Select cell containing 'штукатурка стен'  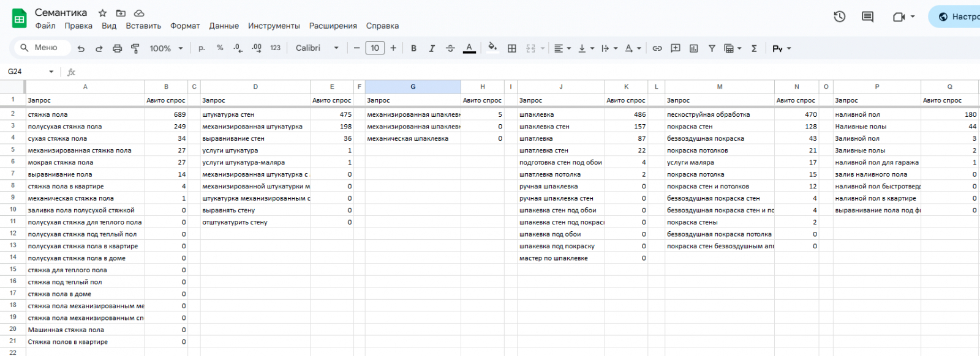(254, 114)
